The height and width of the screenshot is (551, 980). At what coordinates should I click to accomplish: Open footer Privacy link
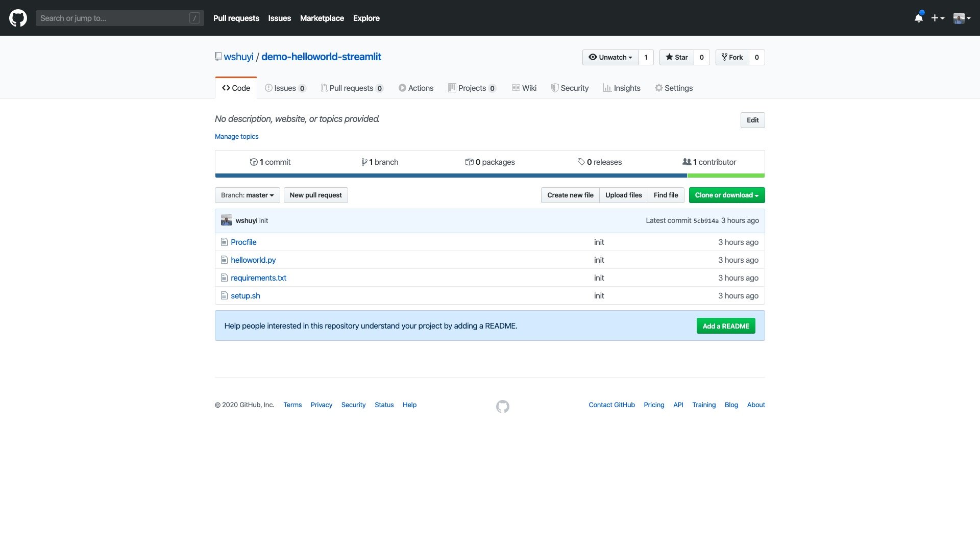tap(322, 405)
